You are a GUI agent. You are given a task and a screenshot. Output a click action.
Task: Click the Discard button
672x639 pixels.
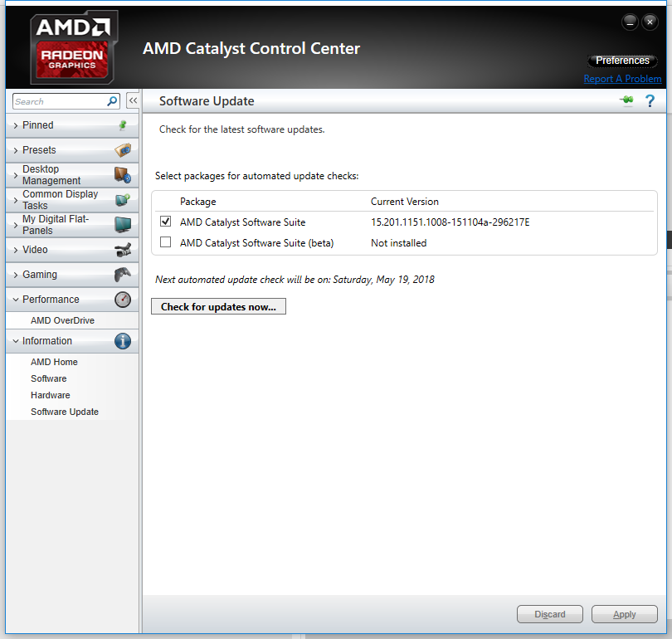pos(550,614)
